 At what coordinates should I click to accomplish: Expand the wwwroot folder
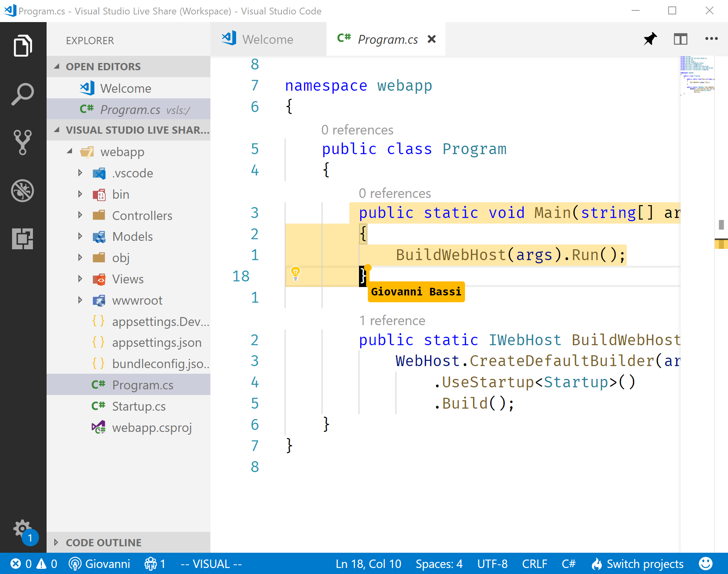pos(80,300)
